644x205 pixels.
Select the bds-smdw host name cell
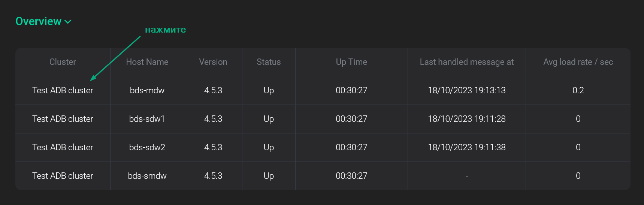coord(147,176)
